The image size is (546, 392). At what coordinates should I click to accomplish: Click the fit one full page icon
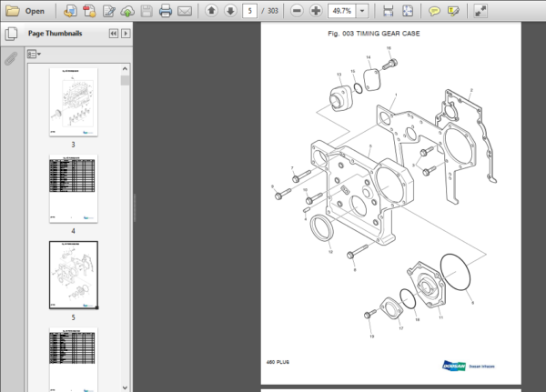(x=408, y=11)
